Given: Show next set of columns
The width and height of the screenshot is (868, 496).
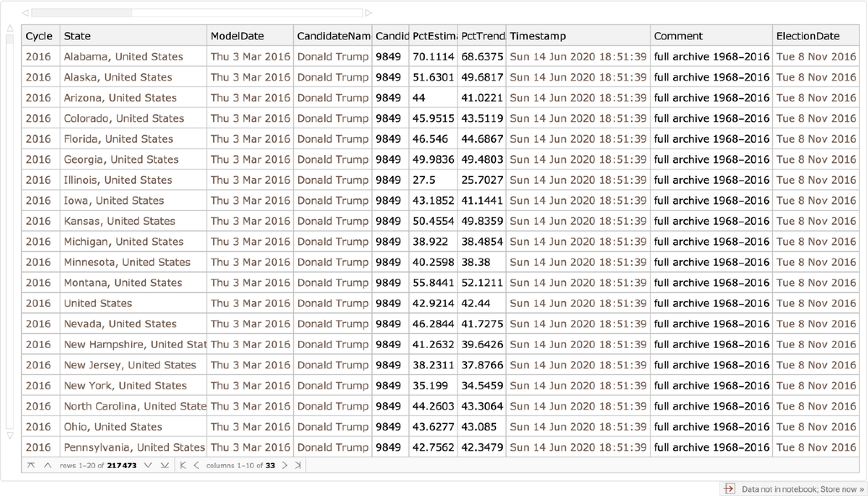Looking at the screenshot, I should [x=285, y=465].
